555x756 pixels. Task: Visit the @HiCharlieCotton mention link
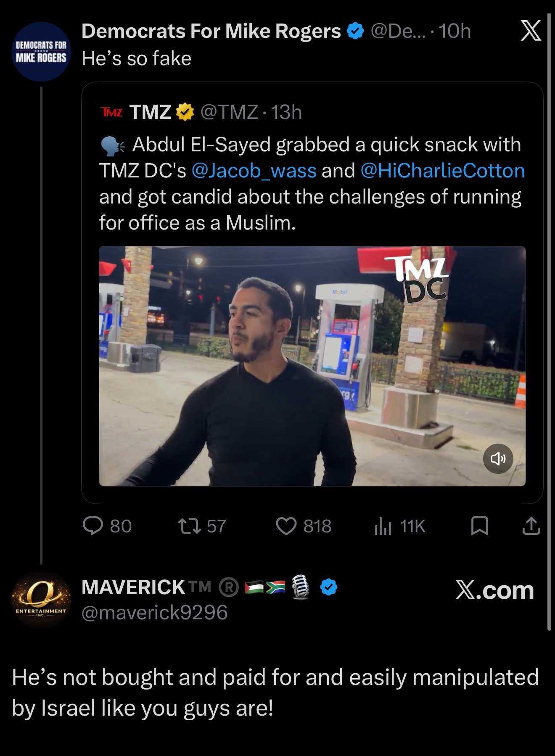pos(443,171)
